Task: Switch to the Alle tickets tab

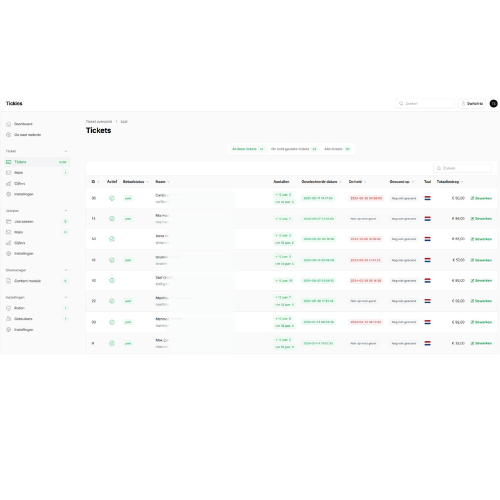Action: tap(337, 149)
